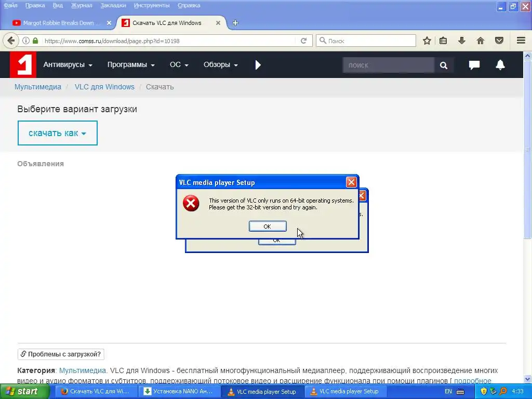Switch to Firefox Скачать VLC taskbar item
Viewport: 532px width, 399px height.
[96, 392]
